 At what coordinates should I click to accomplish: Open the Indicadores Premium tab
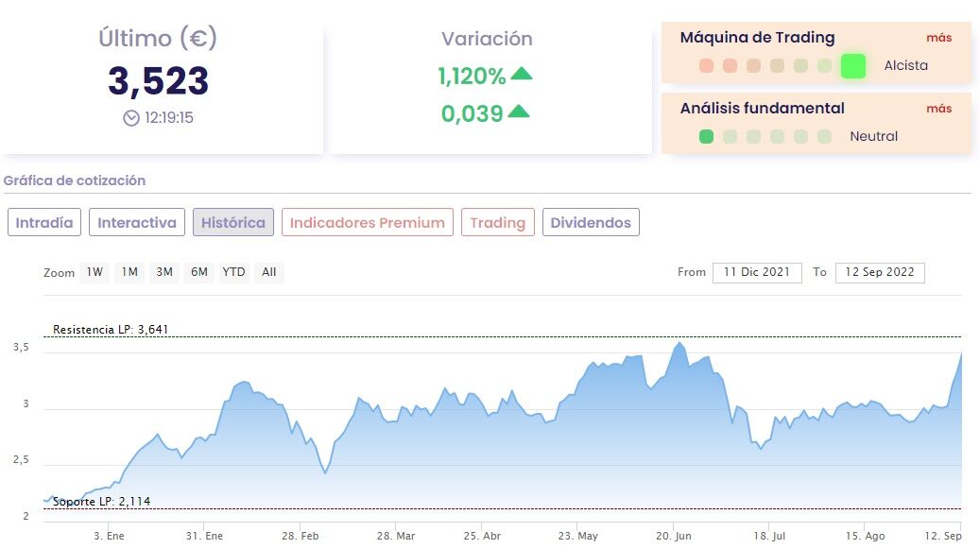(367, 223)
